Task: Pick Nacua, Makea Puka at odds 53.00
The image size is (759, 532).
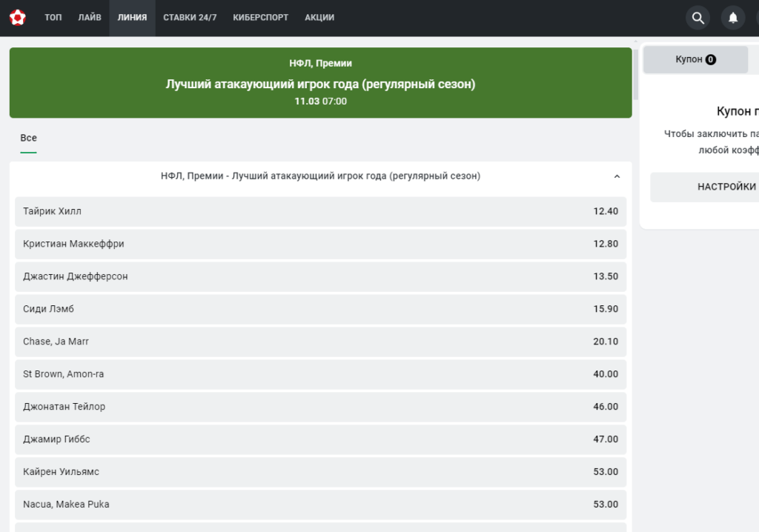Action: [x=320, y=505]
